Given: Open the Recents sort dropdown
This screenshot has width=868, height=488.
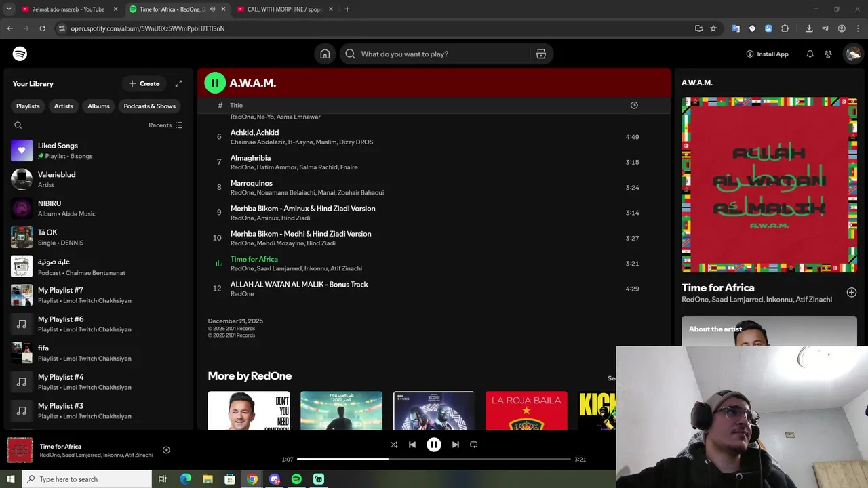Looking at the screenshot, I should 165,125.
